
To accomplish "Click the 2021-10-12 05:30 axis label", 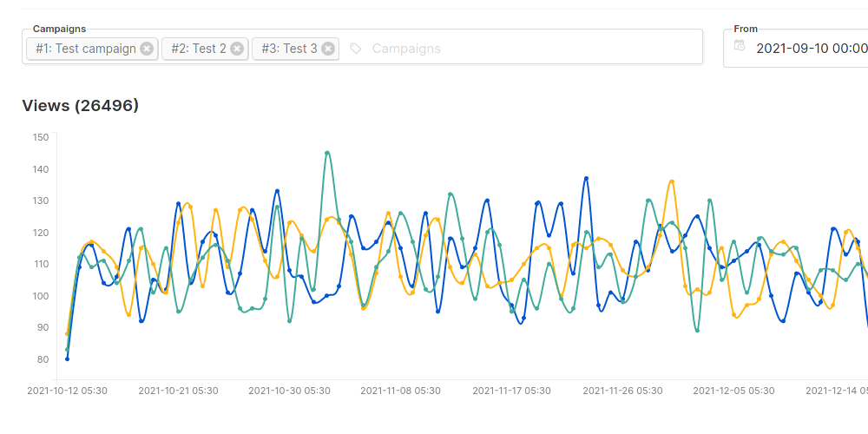I will (67, 391).
